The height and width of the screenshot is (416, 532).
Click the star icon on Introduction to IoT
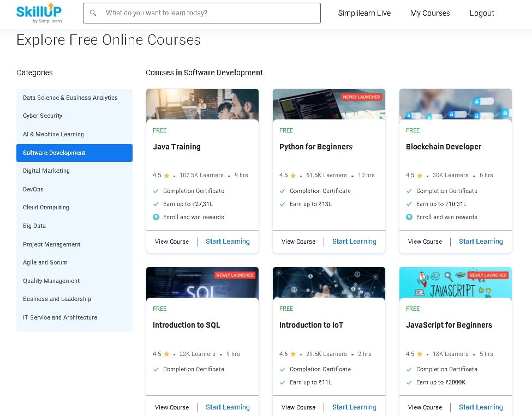coord(293,354)
